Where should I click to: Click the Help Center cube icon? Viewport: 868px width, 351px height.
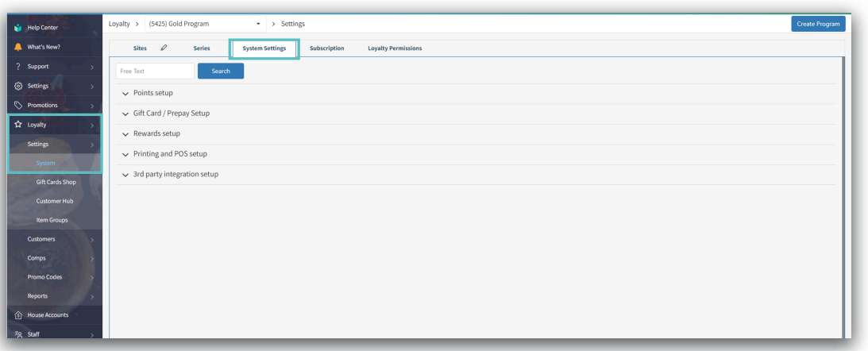pyautogui.click(x=17, y=29)
